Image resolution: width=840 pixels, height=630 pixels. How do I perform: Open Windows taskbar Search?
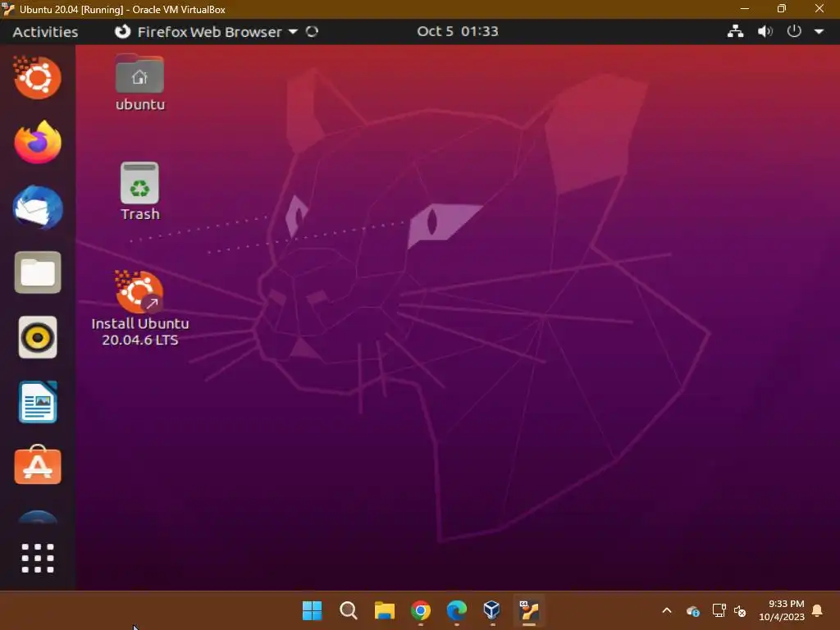tap(348, 609)
